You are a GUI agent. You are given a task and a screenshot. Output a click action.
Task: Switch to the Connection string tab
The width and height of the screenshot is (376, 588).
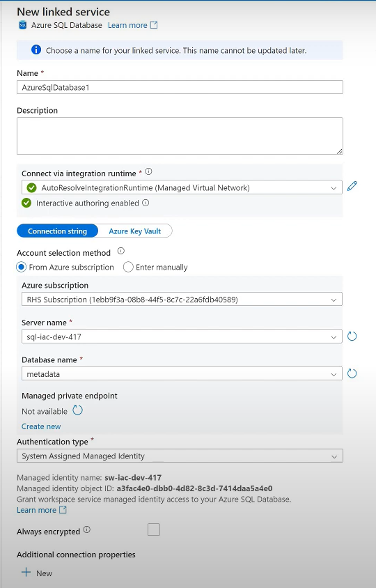tap(57, 231)
